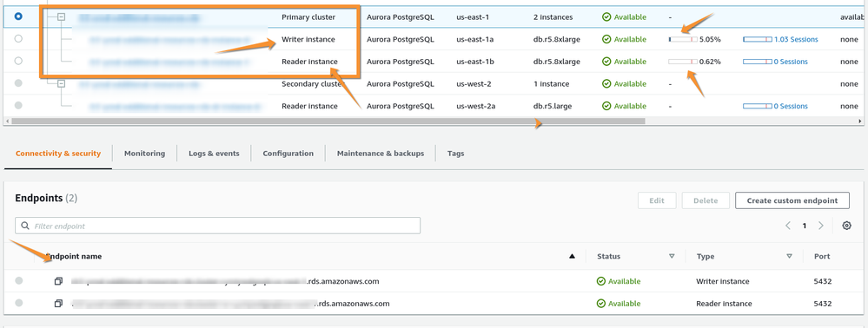Click the horizontal scrollbar of databases table
The height and width of the screenshot is (328, 868).
coord(328,121)
